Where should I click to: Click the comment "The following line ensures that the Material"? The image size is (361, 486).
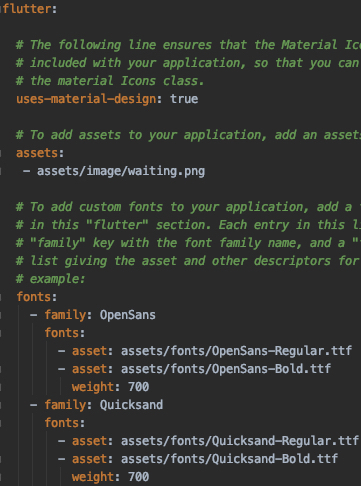pos(184,45)
